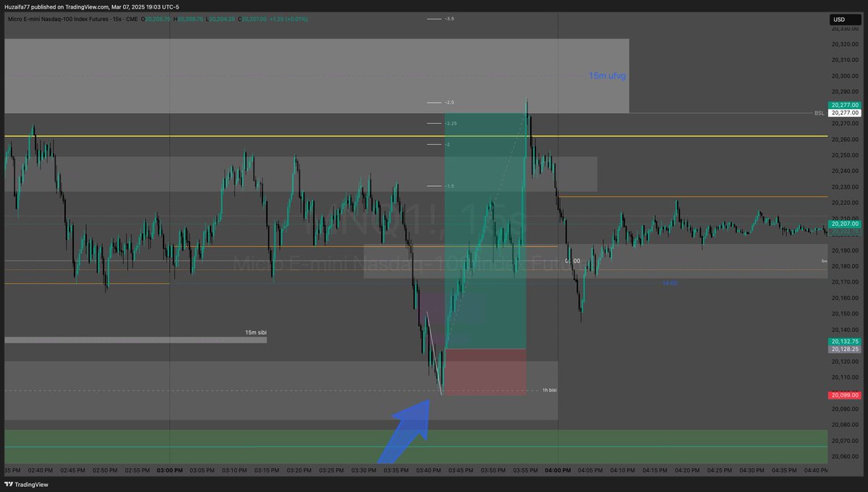Click the change value +1.25 (+0.01%)
Viewport: 868px width, 492px height.
click(x=289, y=19)
